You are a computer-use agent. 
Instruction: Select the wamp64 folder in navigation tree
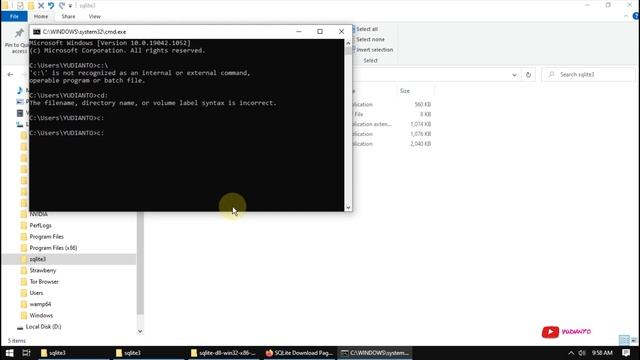(x=40, y=304)
